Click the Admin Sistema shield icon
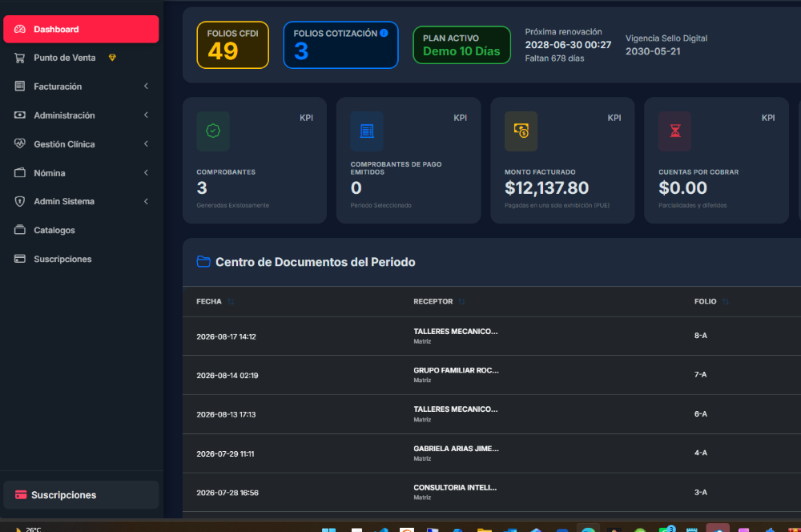801x532 pixels. click(x=20, y=201)
